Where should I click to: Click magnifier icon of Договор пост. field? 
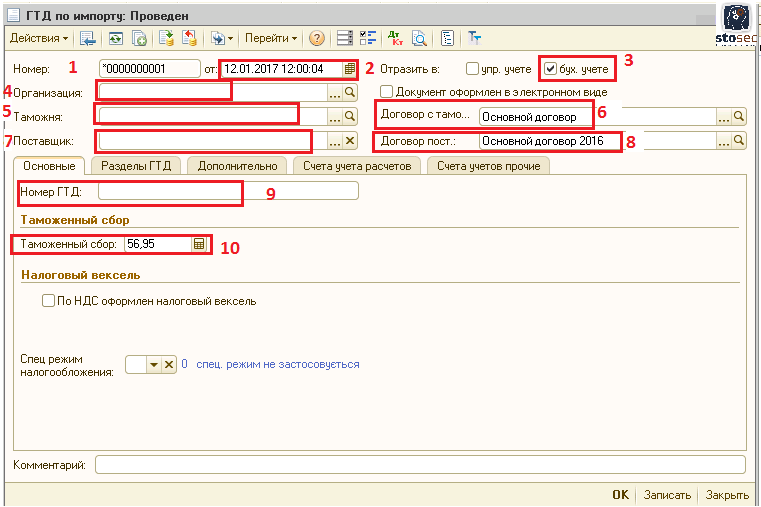739,141
